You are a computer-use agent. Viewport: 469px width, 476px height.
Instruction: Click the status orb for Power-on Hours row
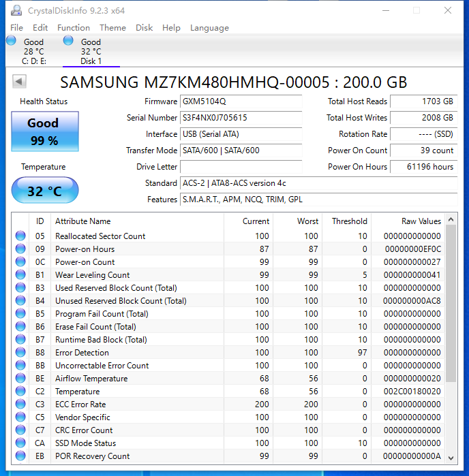point(20,249)
